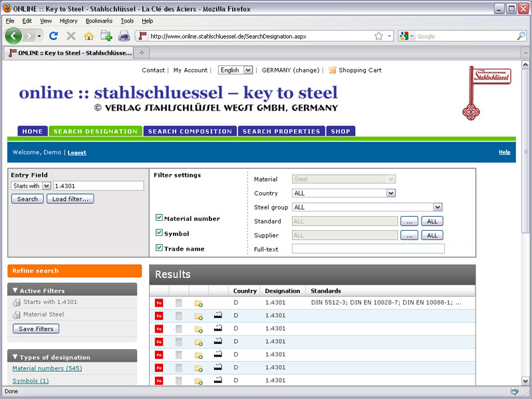Image resolution: width=532 pixels, height=399 pixels.
Task: Reload the page with the refresh icon
Action: tap(53, 36)
